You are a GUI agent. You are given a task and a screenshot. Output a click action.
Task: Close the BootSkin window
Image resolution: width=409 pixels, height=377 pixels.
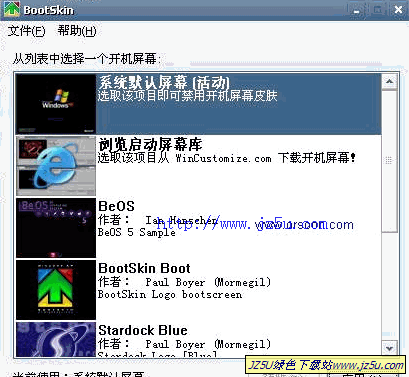tap(398, 10)
